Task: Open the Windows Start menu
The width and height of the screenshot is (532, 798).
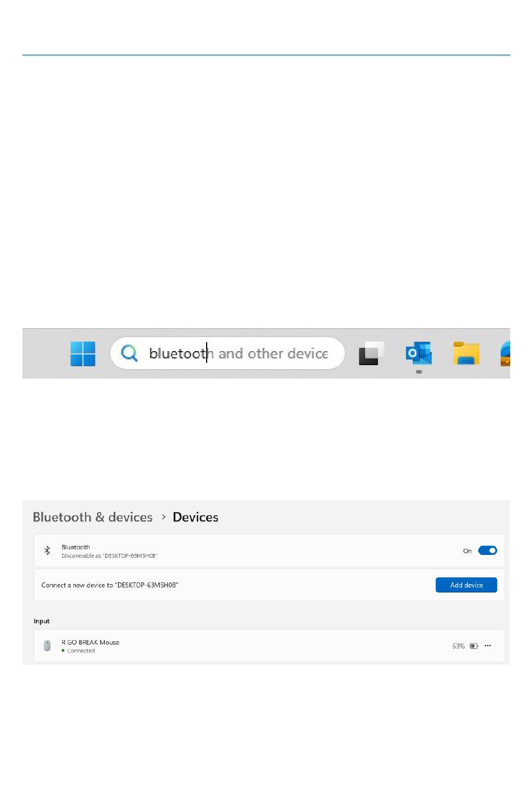Action: click(83, 353)
